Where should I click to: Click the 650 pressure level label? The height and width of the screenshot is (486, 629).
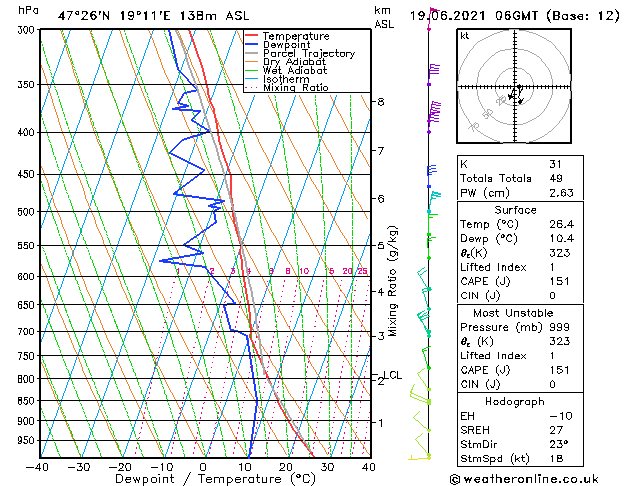(x=28, y=305)
